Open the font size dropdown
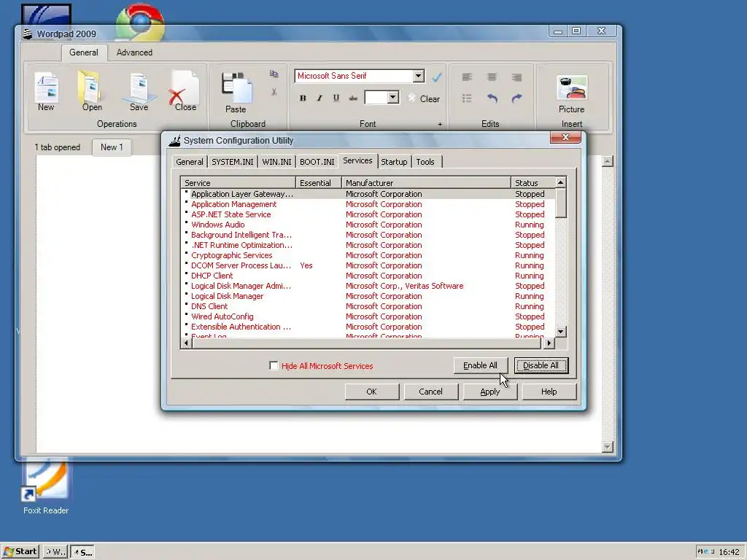Screen dimensions: 747x560 click(392, 98)
